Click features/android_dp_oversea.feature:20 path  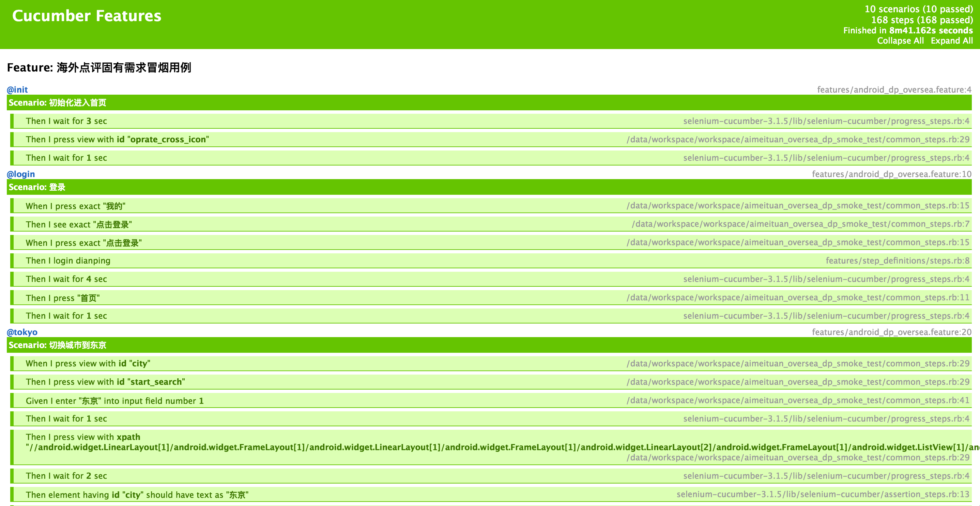pos(891,332)
